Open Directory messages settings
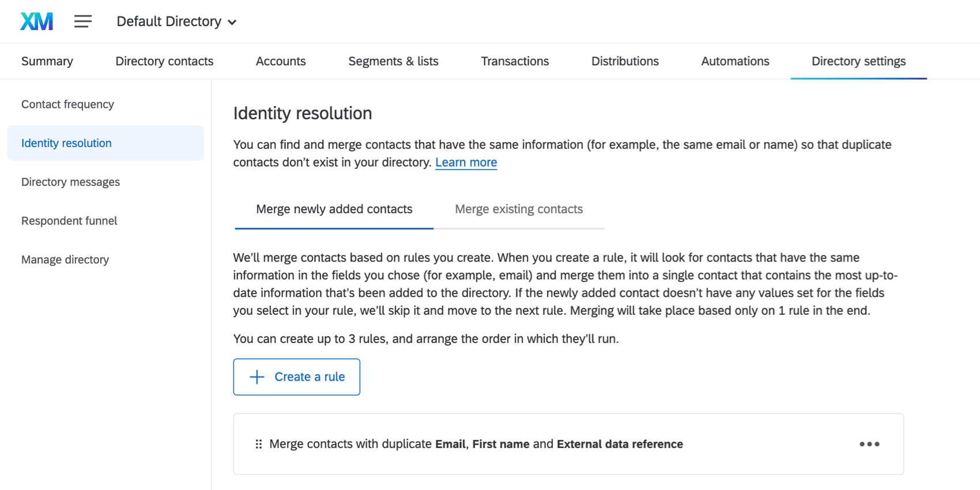980x490 pixels. [x=70, y=182]
